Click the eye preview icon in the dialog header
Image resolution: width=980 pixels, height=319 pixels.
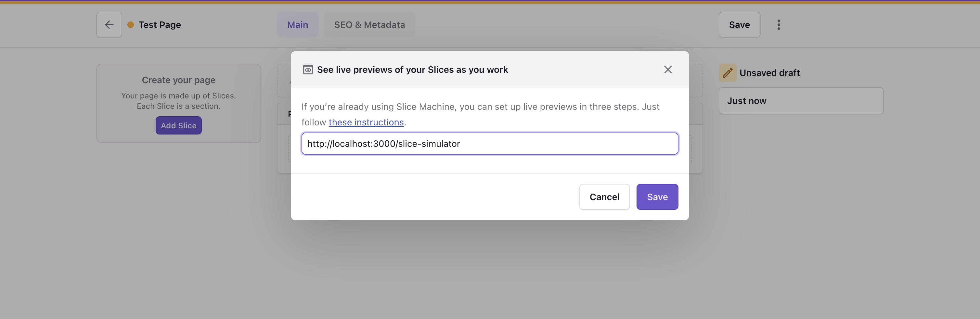point(308,69)
